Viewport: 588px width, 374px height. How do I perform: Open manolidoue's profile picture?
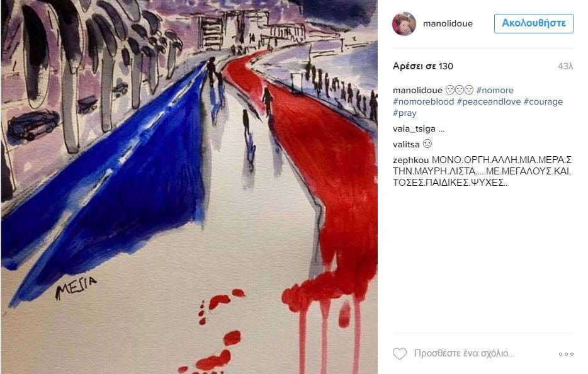pos(404,24)
